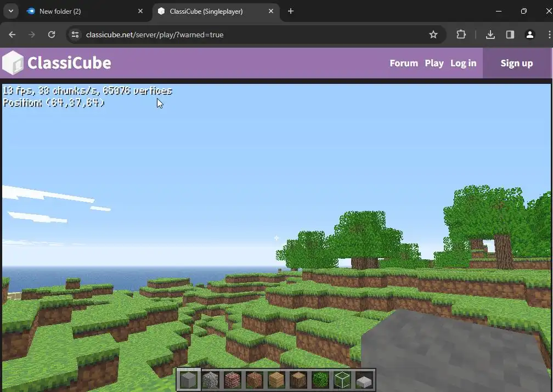The width and height of the screenshot is (553, 392).
Task: Open the Play link
Action: point(434,63)
